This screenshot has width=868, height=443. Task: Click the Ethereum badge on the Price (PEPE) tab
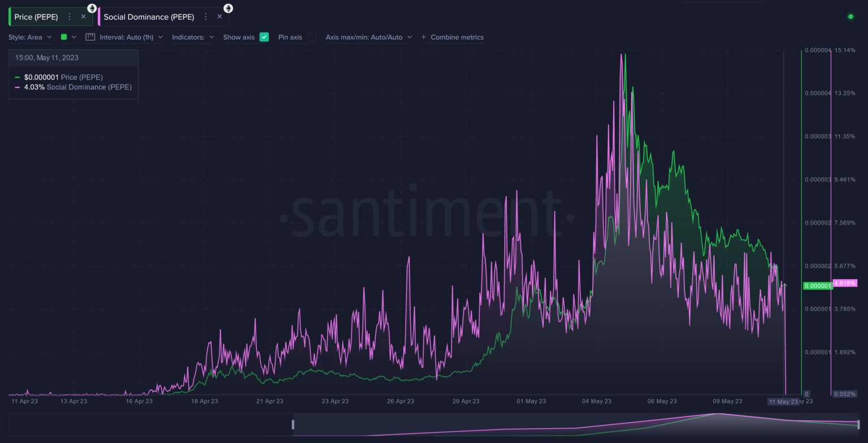click(92, 8)
